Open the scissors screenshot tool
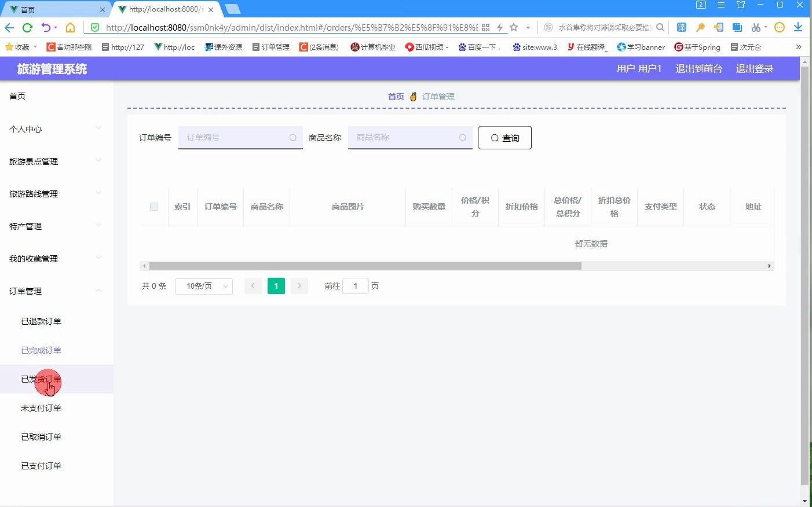The height and width of the screenshot is (507, 812). [x=755, y=27]
